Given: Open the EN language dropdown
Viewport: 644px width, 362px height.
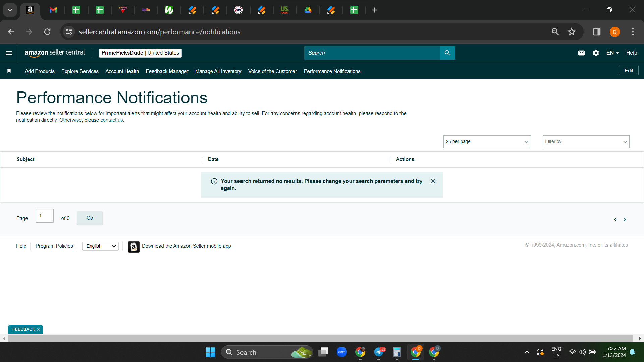Looking at the screenshot, I should [x=612, y=53].
